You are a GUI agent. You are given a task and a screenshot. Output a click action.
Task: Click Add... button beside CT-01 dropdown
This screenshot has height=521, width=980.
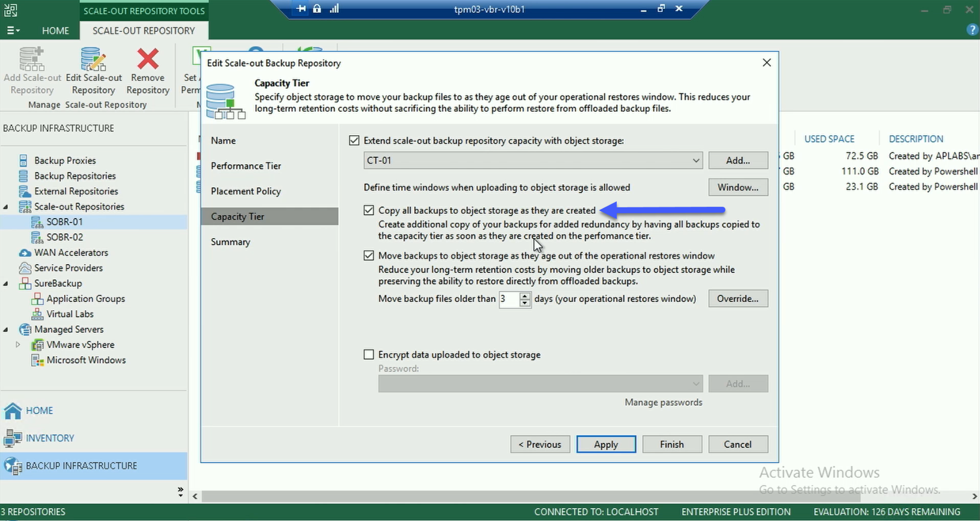coord(738,161)
